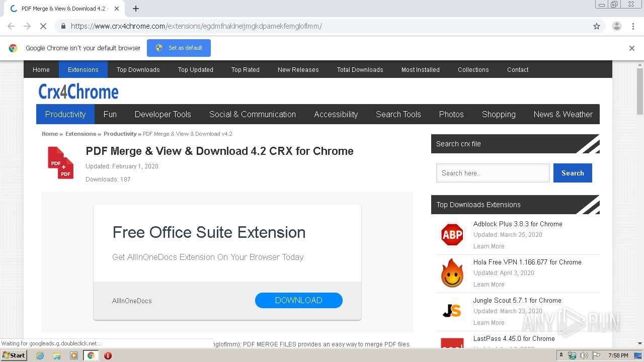Select Fun category tab
This screenshot has height=362, width=644.
pos(110,114)
